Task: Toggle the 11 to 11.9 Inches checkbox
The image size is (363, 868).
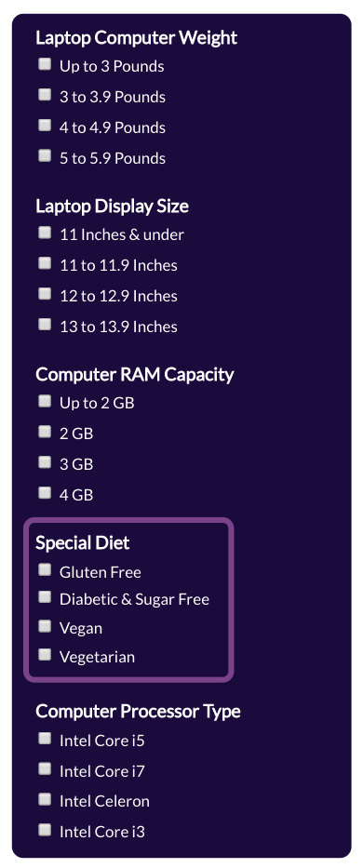Action: 45,263
